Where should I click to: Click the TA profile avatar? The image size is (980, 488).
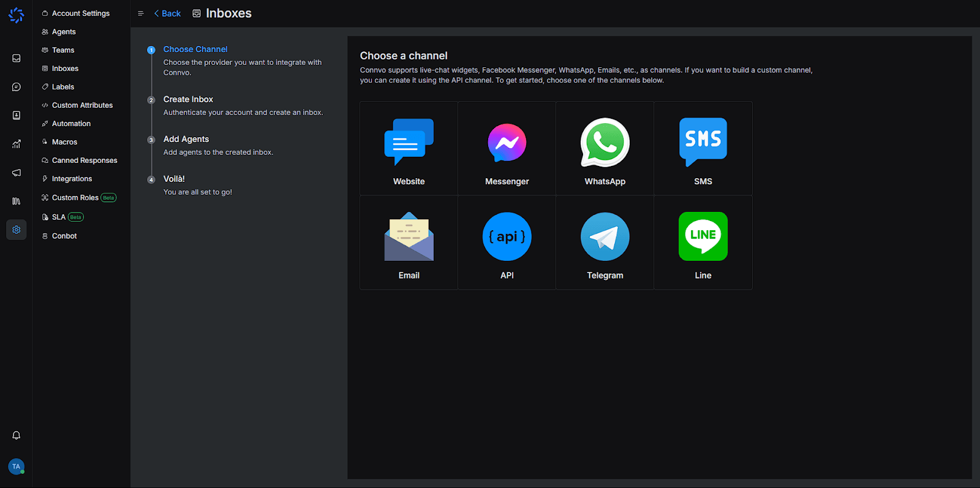click(x=17, y=467)
